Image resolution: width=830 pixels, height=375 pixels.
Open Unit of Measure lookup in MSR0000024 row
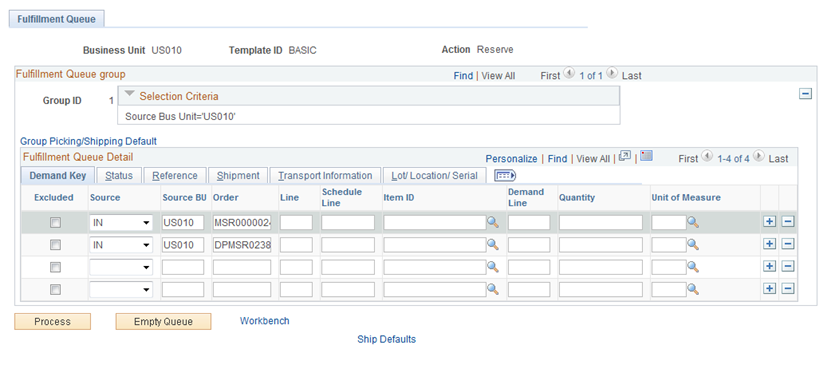coord(693,223)
